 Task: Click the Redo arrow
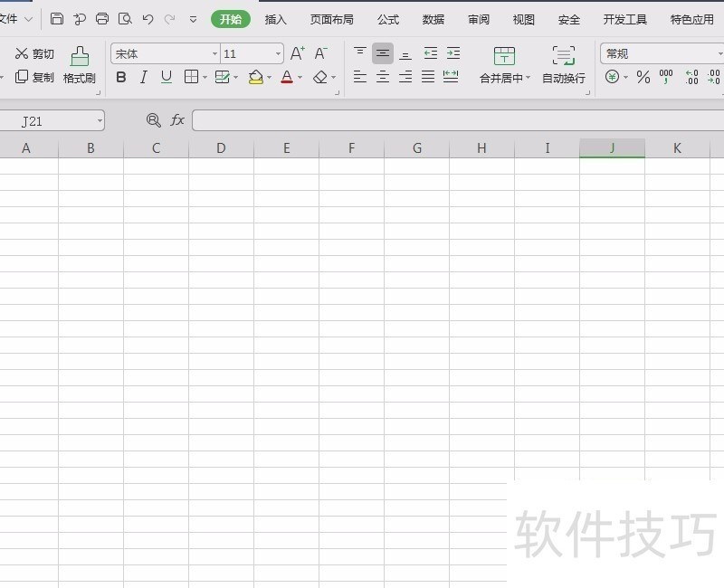[x=170, y=19]
